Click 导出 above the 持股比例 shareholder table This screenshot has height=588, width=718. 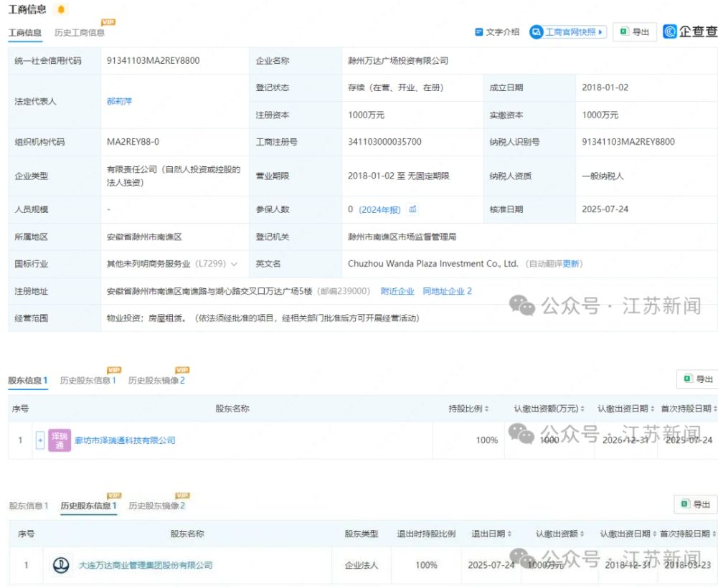(697, 379)
